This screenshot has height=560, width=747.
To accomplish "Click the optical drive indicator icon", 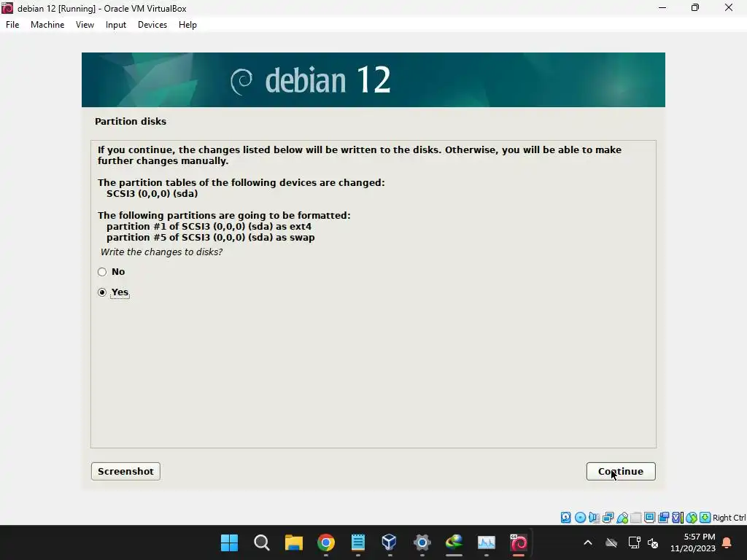I will coord(580,517).
